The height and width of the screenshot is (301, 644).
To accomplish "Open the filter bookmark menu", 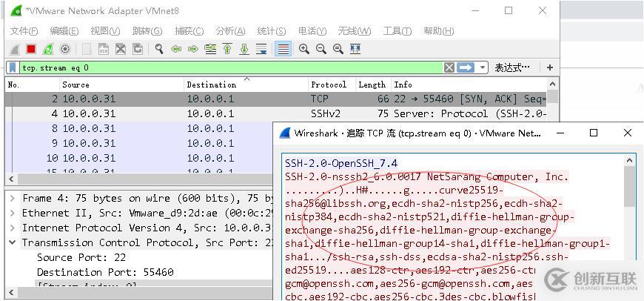I will point(13,67).
